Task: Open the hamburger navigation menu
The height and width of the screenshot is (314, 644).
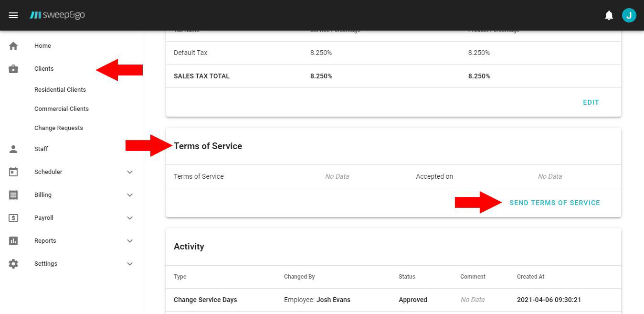Action: pos(13,15)
